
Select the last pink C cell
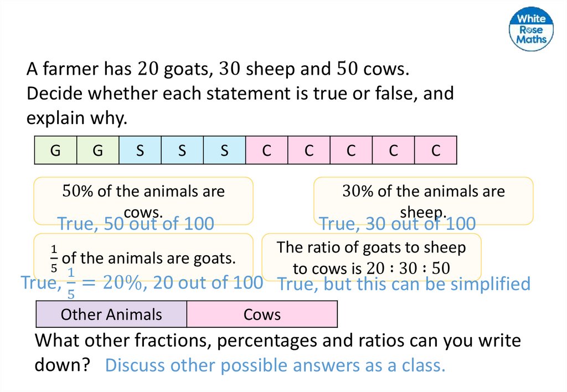tap(435, 150)
